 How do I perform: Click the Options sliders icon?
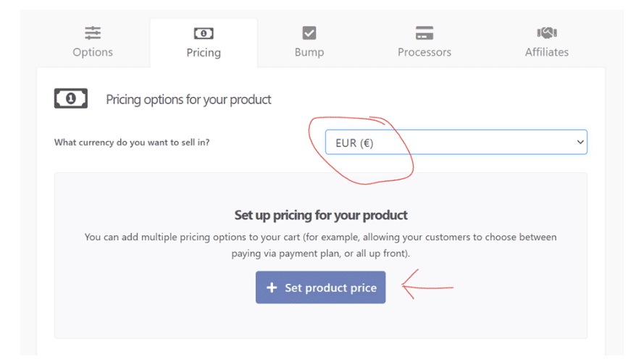(93, 33)
